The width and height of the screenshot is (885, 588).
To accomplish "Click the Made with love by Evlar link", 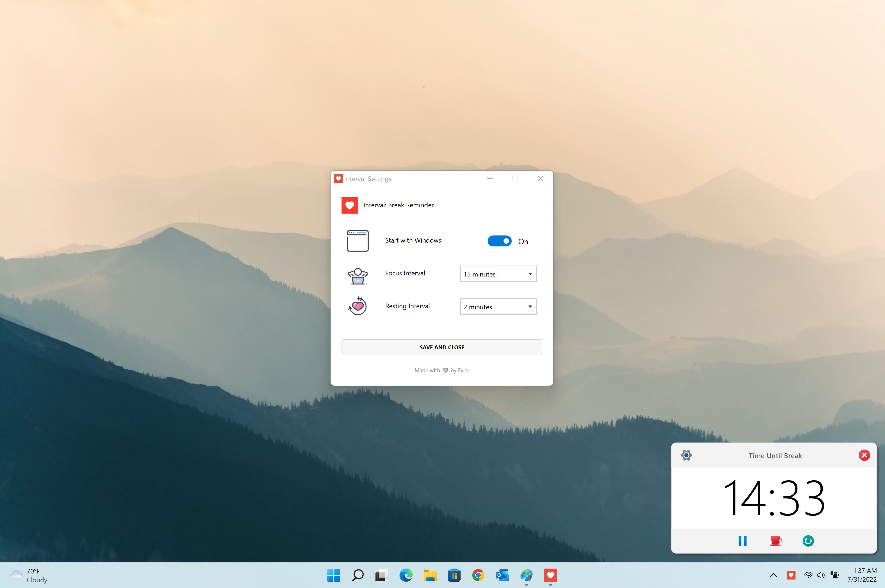I will [442, 371].
